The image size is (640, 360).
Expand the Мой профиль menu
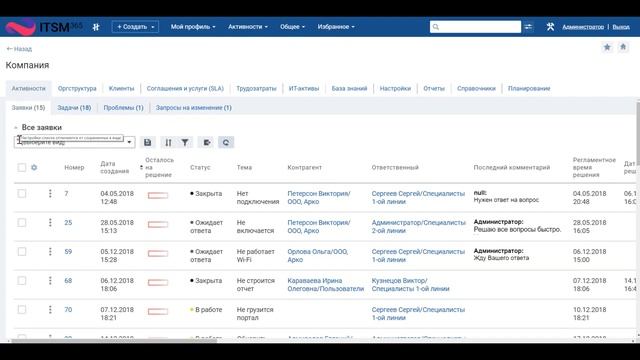193,27
